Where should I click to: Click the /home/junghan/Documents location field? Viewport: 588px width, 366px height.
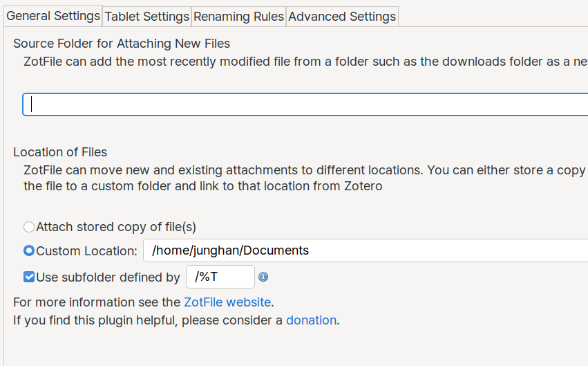tap(366, 250)
